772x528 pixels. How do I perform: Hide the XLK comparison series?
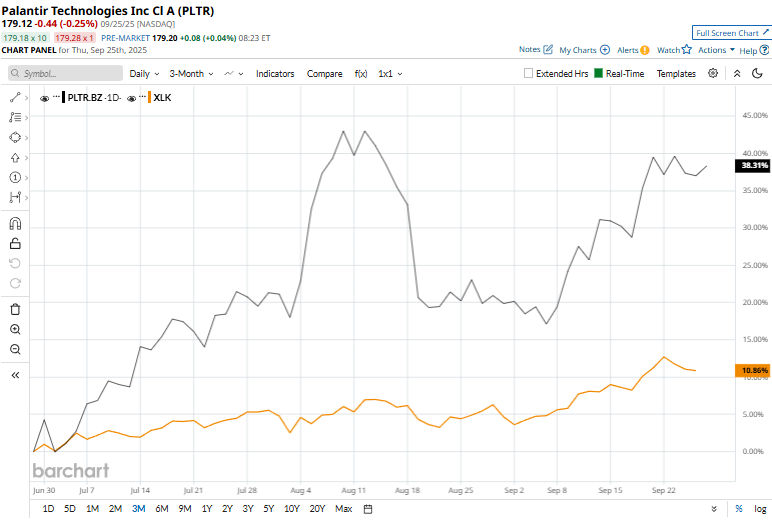pyautogui.click(x=131, y=98)
